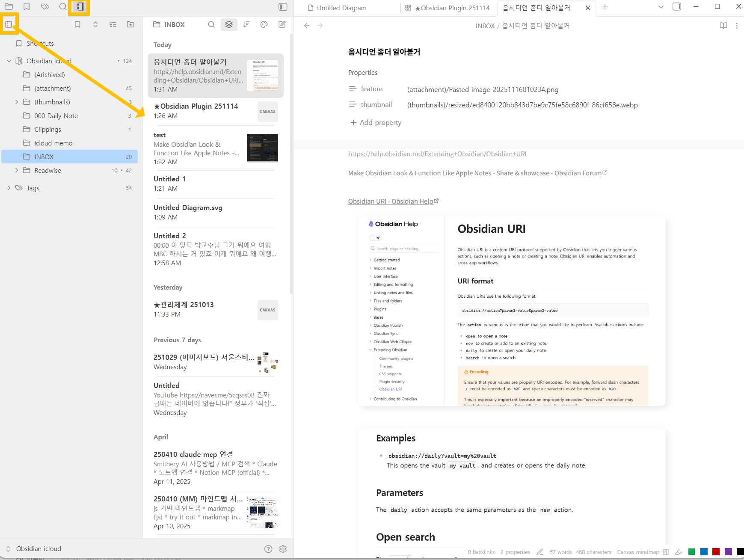Screen dimensions: 744x560
Task: Open Untitled Diagram.svg in list
Action: click(x=216, y=212)
